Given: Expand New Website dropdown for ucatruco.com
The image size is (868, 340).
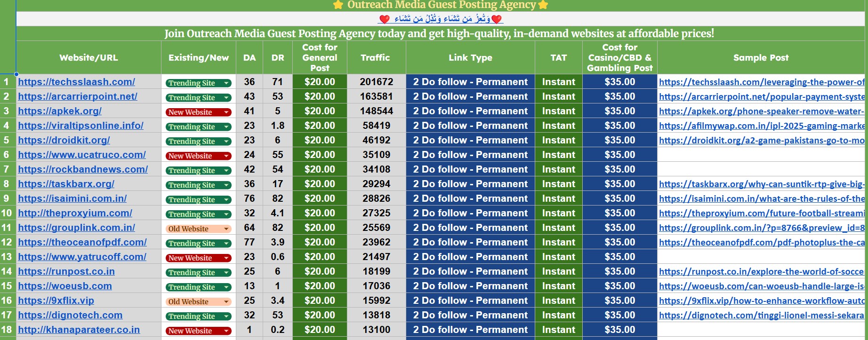Looking at the screenshot, I should (x=226, y=156).
